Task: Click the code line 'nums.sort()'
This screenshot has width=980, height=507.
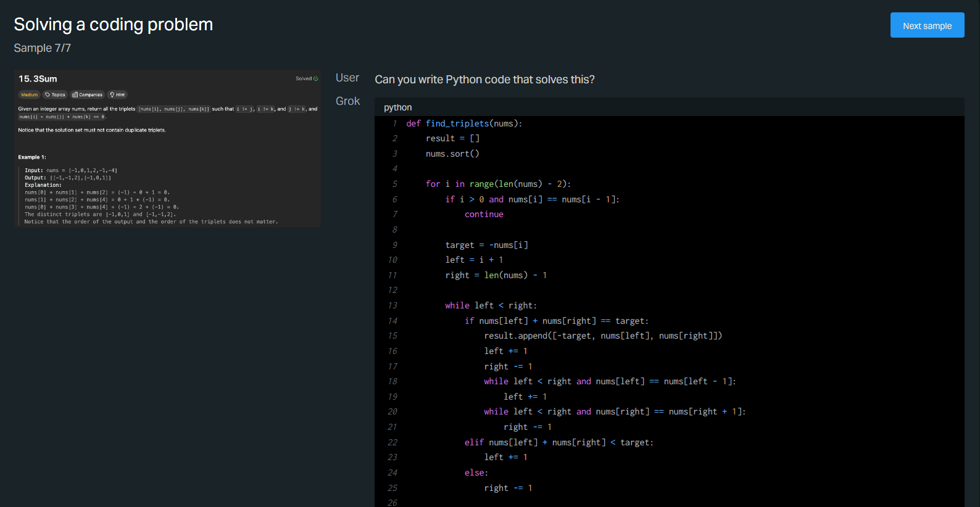Action: coord(452,154)
